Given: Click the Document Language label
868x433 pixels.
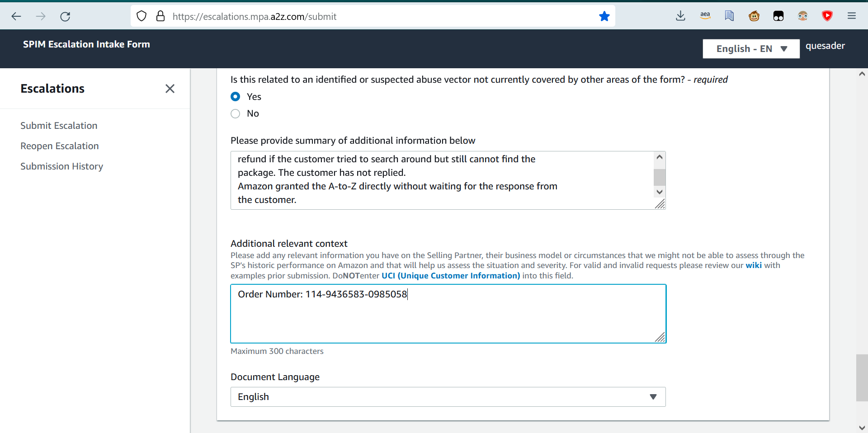Looking at the screenshot, I should point(275,377).
